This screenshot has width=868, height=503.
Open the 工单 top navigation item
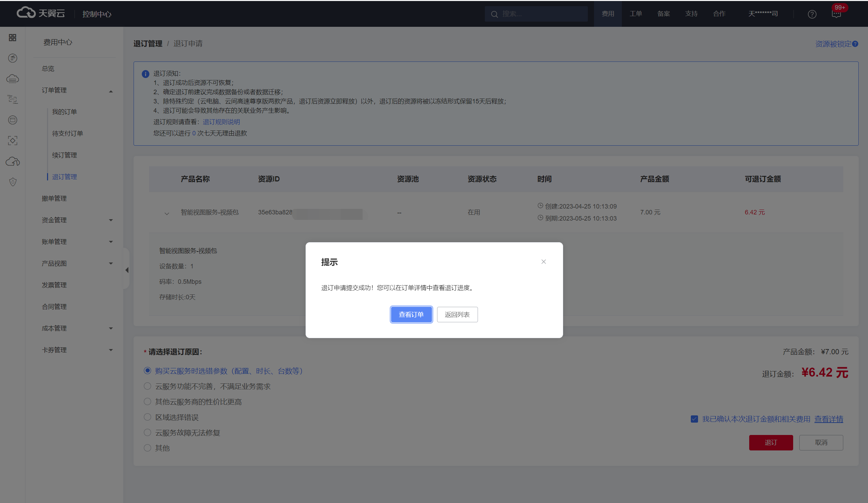[636, 14]
